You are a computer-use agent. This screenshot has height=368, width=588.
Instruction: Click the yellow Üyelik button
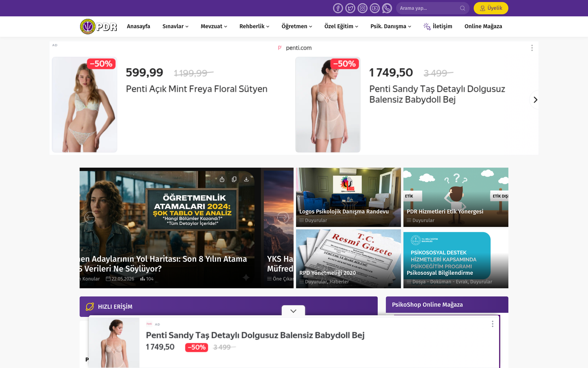[x=491, y=8]
